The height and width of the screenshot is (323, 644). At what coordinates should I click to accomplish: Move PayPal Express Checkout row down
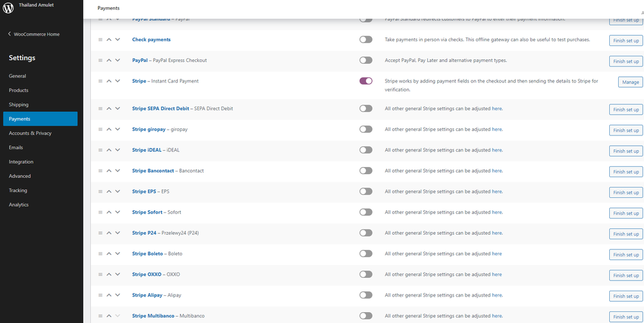[x=117, y=60]
